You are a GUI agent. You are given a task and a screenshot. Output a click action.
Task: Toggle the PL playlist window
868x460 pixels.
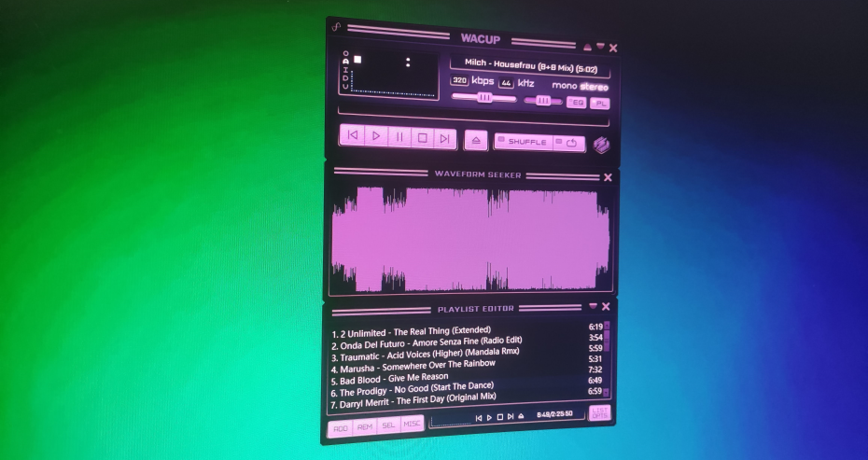pos(599,104)
